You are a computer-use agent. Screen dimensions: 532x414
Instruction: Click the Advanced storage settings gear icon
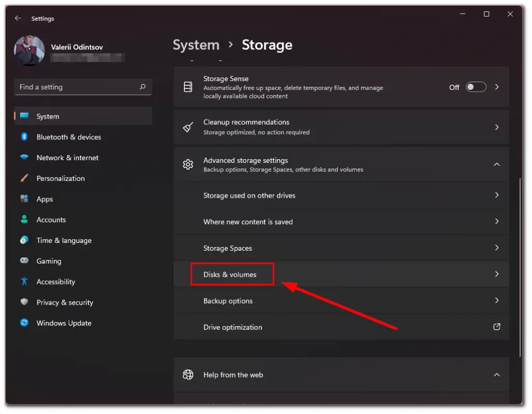coord(188,164)
